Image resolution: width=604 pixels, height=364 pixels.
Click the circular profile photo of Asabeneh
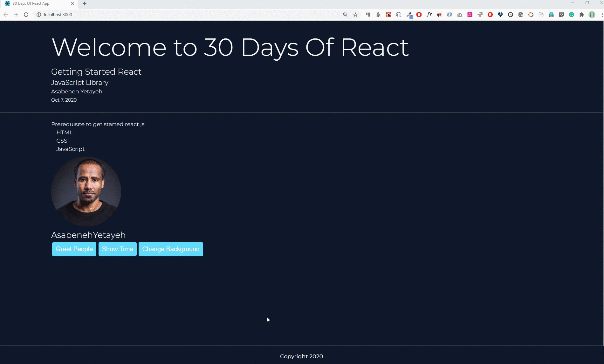pyautogui.click(x=86, y=192)
